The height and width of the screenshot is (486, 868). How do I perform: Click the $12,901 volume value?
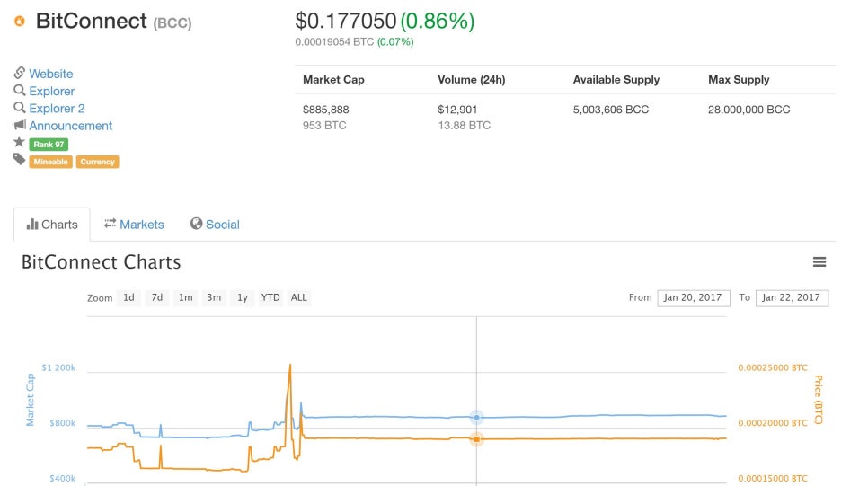click(457, 110)
